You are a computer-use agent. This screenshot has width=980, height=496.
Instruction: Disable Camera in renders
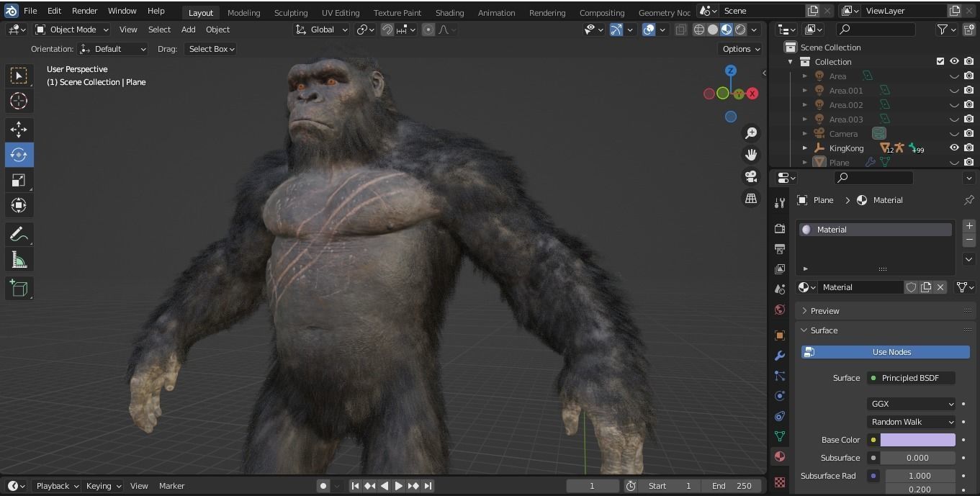[x=969, y=133]
